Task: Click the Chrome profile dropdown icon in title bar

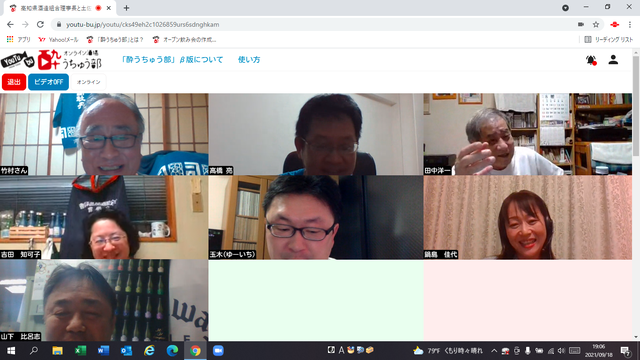Action: pos(565,8)
